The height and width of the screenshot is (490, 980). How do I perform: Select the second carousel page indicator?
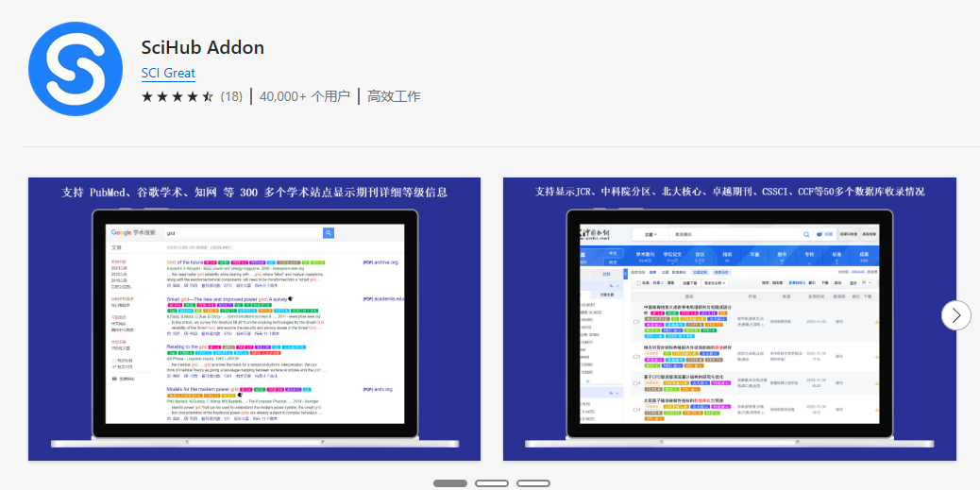pos(492,483)
